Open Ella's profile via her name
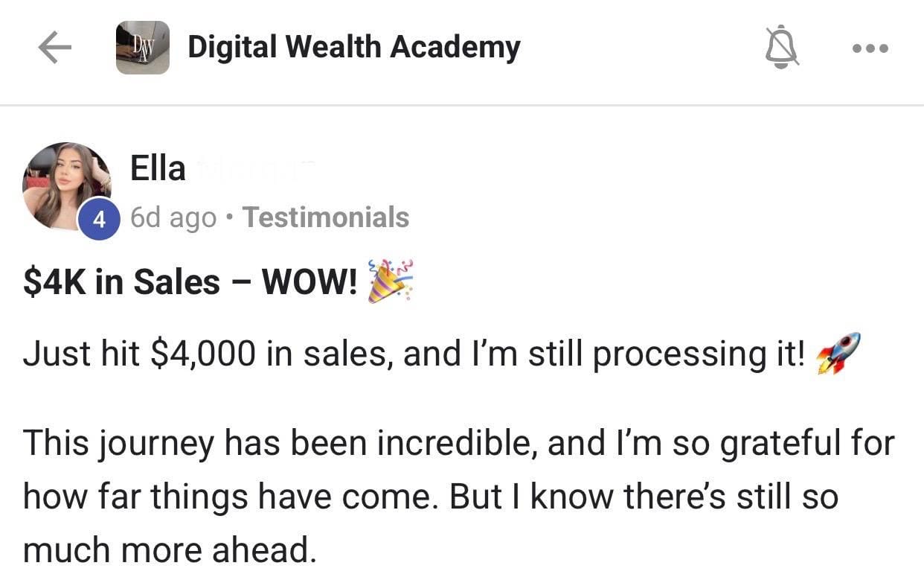 (x=158, y=168)
